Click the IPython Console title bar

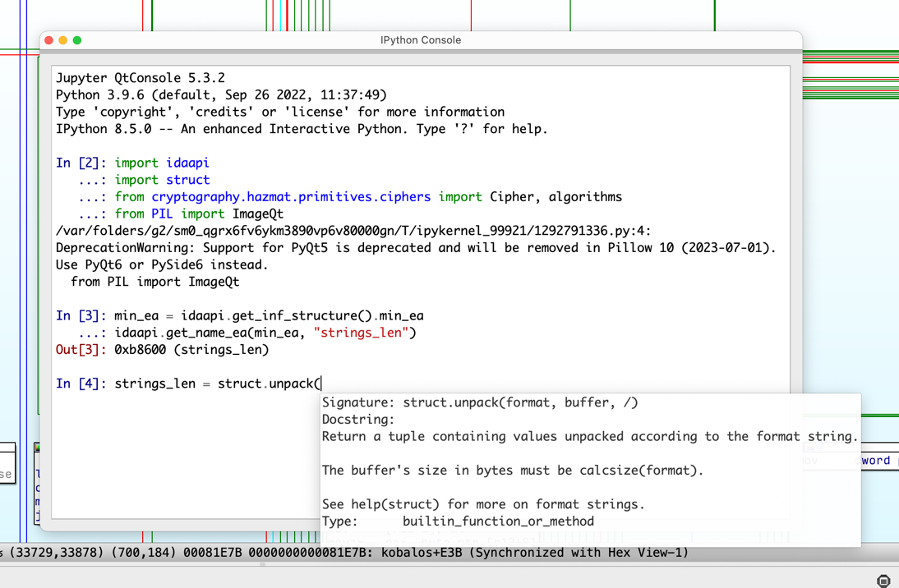tap(421, 39)
